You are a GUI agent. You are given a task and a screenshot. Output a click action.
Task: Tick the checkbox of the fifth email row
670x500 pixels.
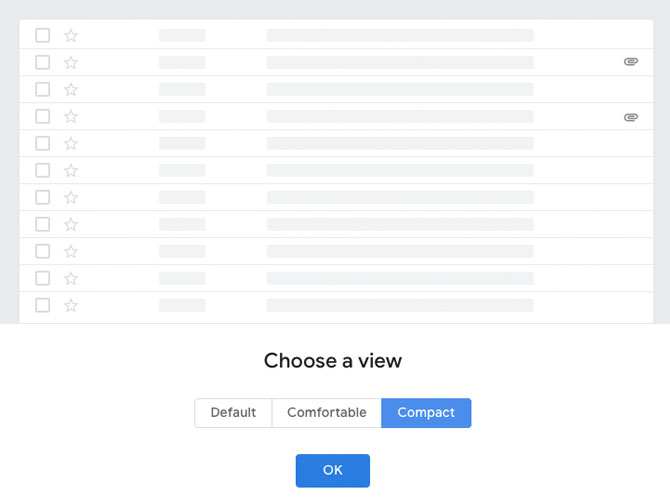click(43, 143)
